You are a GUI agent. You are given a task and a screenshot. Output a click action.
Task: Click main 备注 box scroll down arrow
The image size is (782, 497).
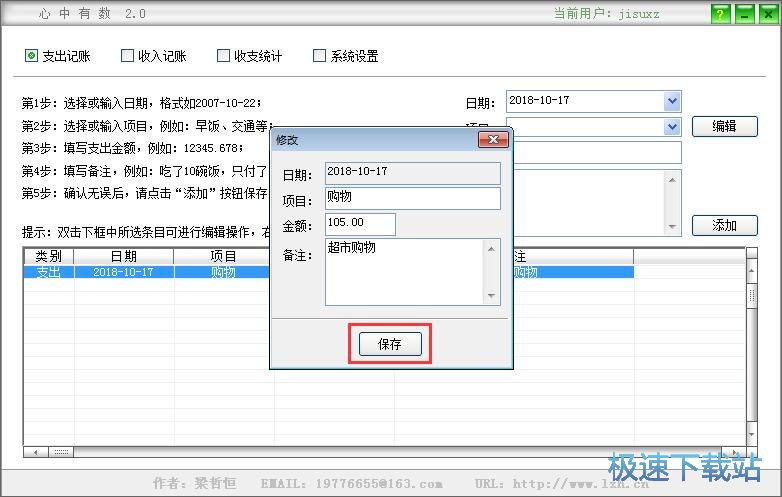[x=672, y=226]
